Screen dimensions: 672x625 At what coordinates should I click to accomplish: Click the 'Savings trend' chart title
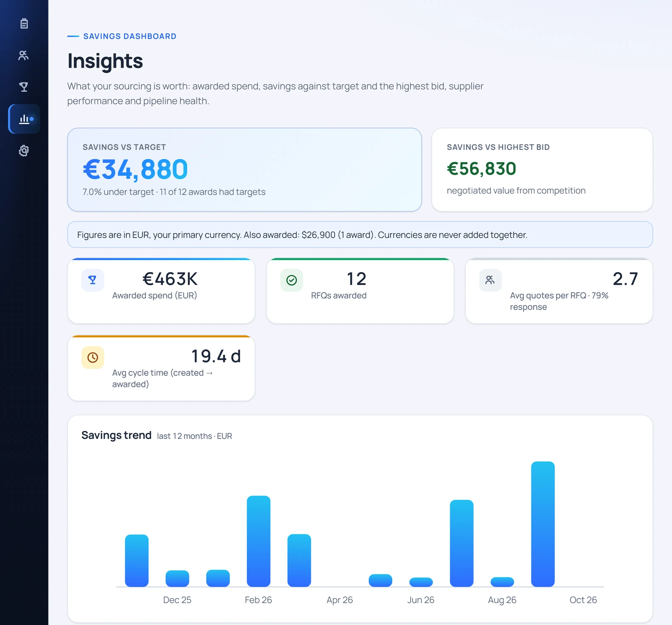(116, 435)
